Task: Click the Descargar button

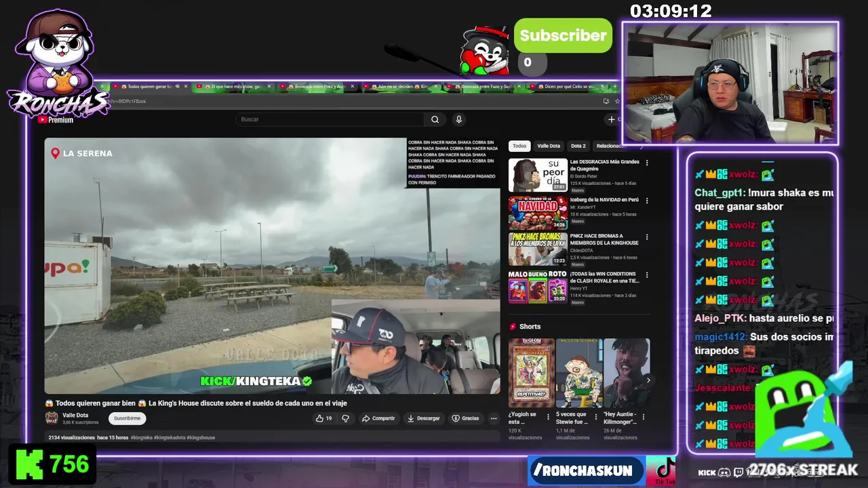Action: point(423,418)
